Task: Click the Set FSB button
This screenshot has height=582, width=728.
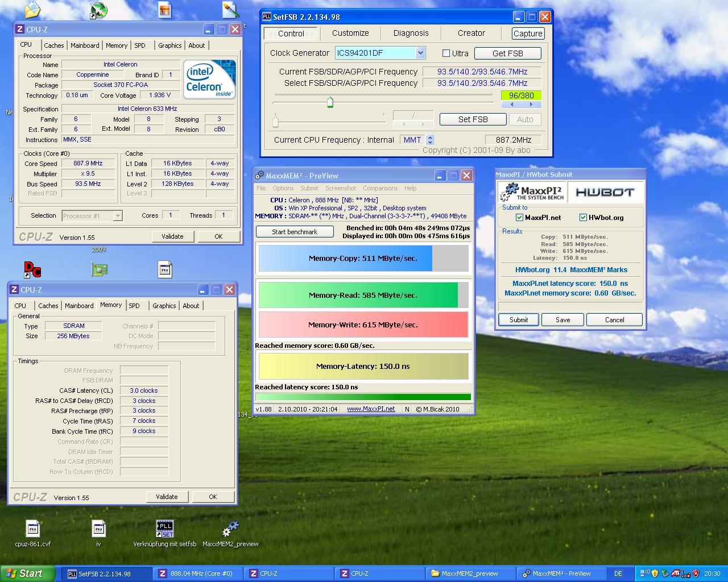Action: [x=473, y=119]
